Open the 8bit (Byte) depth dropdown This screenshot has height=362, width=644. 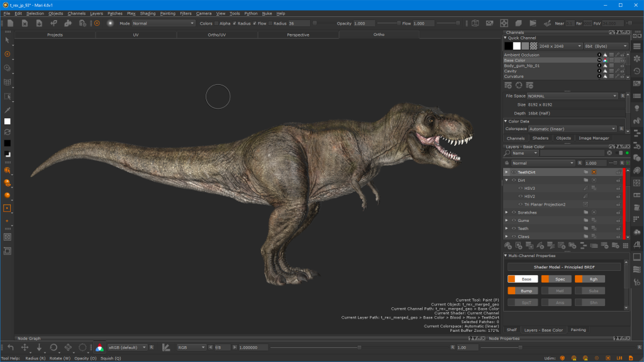(x=606, y=47)
